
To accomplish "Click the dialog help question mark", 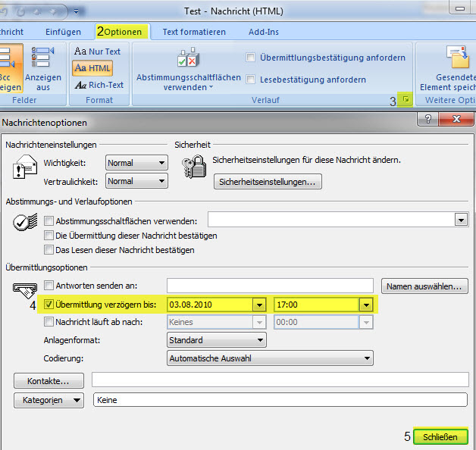I will click(x=429, y=120).
